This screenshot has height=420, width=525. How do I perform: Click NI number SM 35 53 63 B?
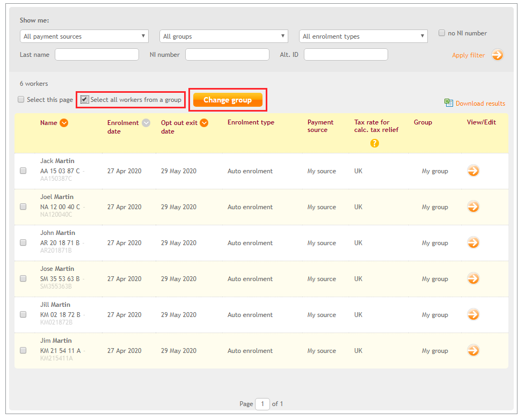(60, 279)
